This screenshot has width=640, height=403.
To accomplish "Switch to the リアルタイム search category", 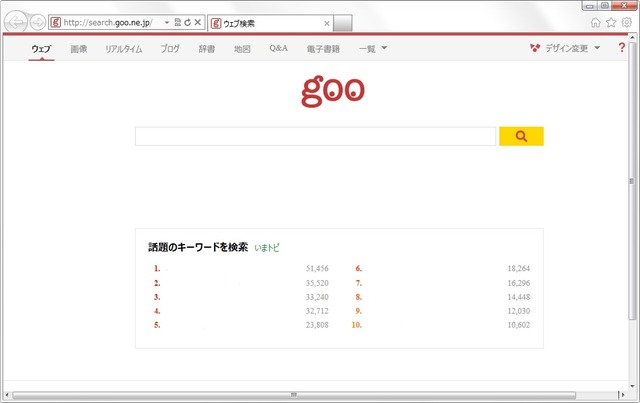I will 124,49.
